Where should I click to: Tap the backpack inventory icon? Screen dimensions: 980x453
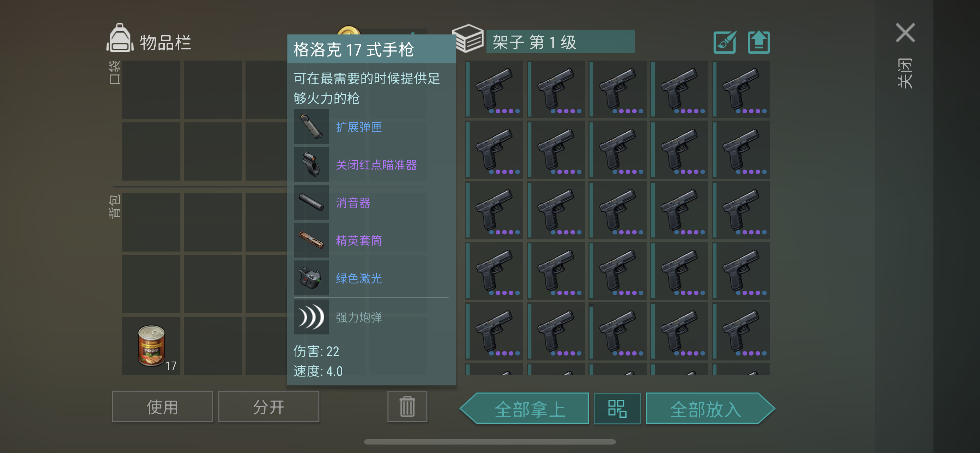120,38
